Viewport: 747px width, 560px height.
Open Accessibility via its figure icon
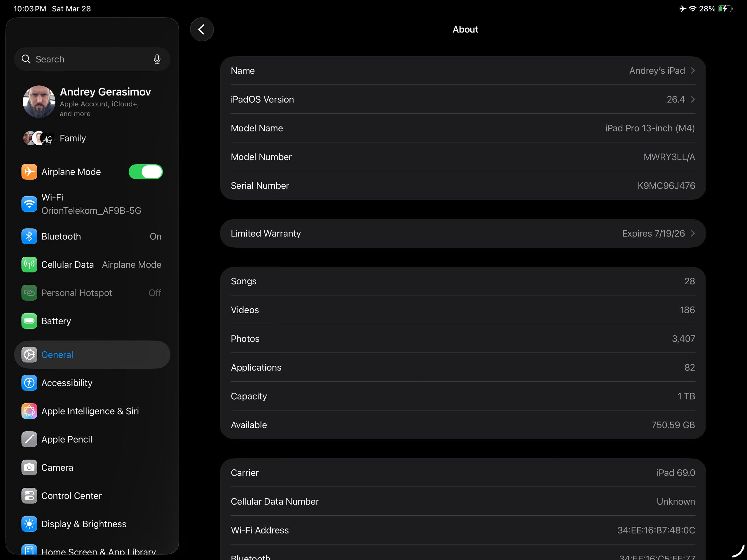coord(29,383)
